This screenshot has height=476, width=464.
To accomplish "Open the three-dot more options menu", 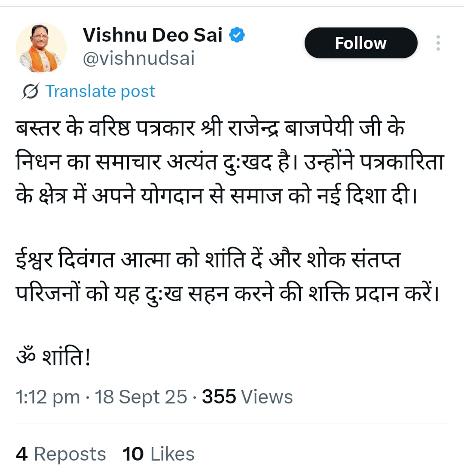I will 438,43.
